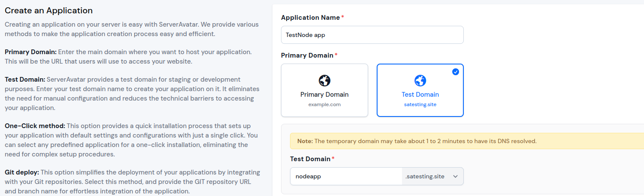This screenshot has height=196, width=644.
Task: Click the bold Git deploy: heading text
Action: (x=21, y=172)
